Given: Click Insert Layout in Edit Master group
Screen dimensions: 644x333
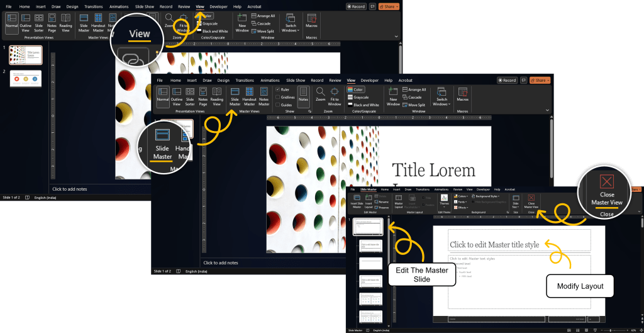Looking at the screenshot, I should (x=369, y=201).
